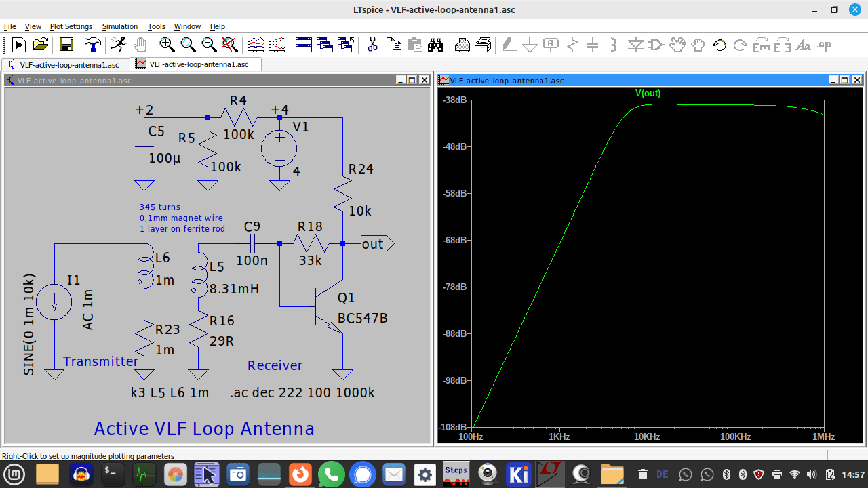Click the Place component gate icon
The height and width of the screenshot is (488, 868).
point(656,45)
